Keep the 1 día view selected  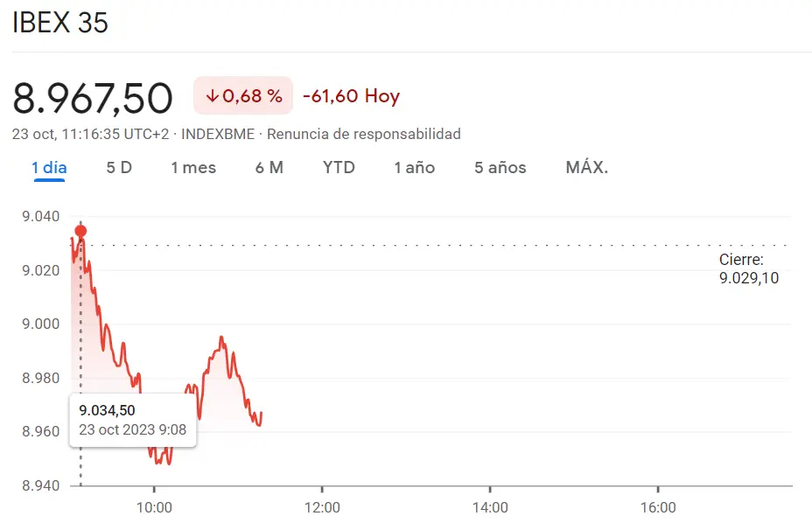(x=49, y=167)
